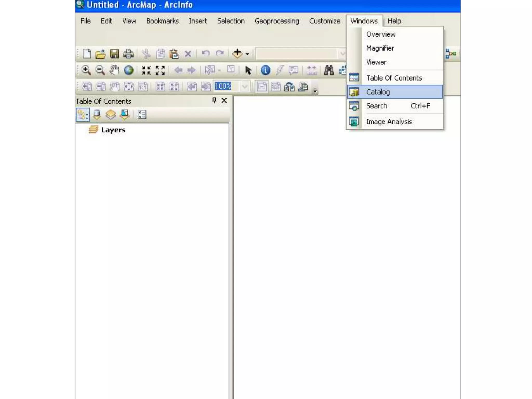Pin the Table Of Contents panel
This screenshot has width=532, height=399.
click(x=214, y=100)
